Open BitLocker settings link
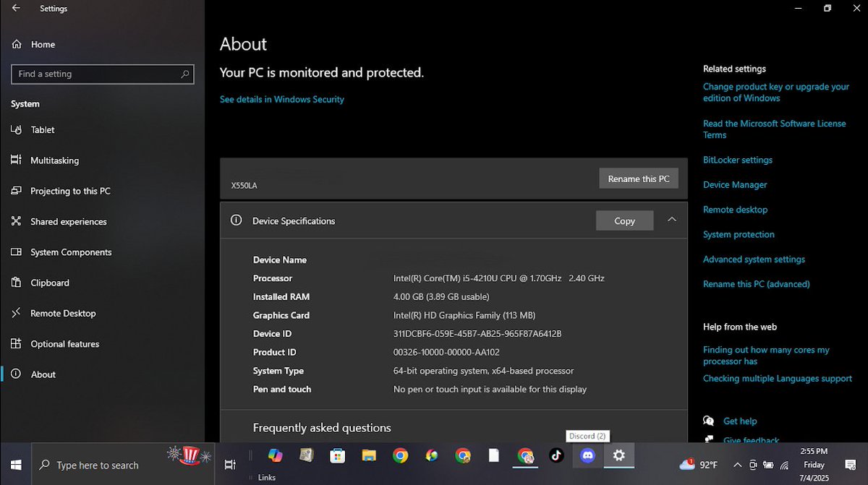868x485 pixels. point(738,160)
